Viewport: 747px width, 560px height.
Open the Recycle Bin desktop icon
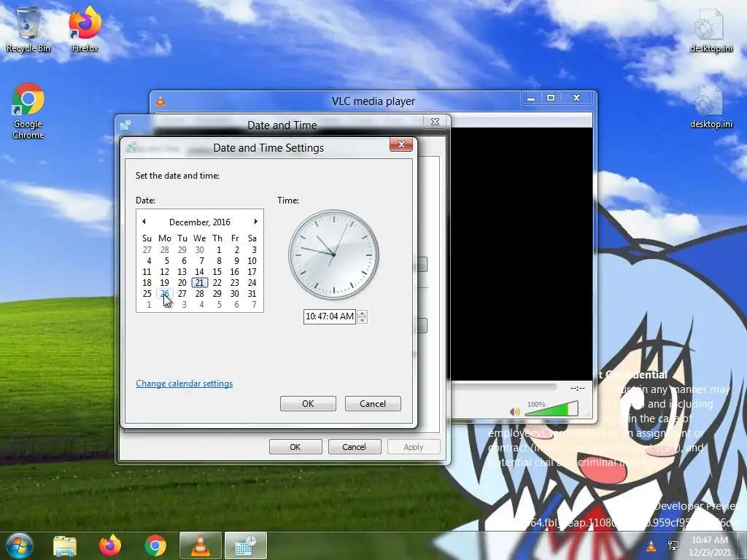pos(28,29)
